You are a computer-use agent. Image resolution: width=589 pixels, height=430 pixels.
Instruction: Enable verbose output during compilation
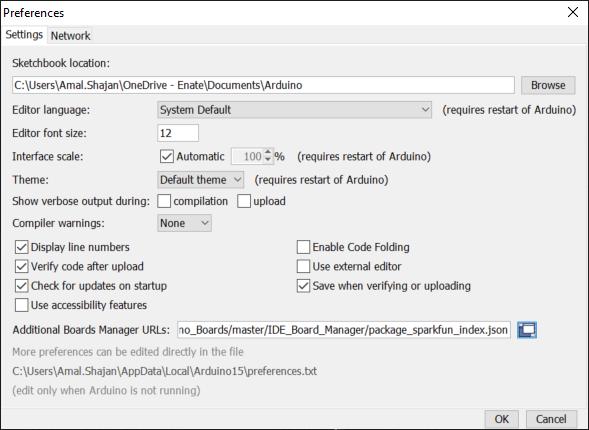[164, 201]
